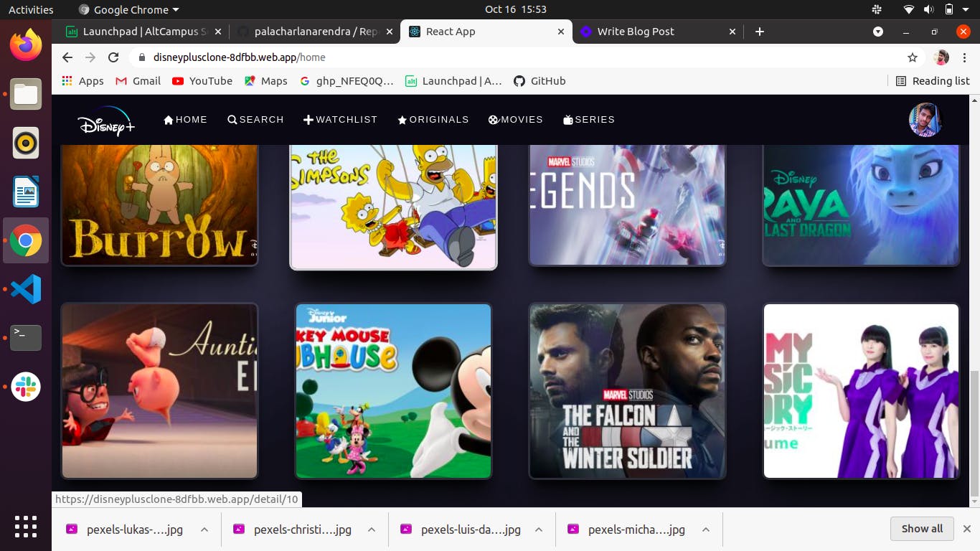
Task: Open Slack from the dock
Action: click(x=26, y=387)
